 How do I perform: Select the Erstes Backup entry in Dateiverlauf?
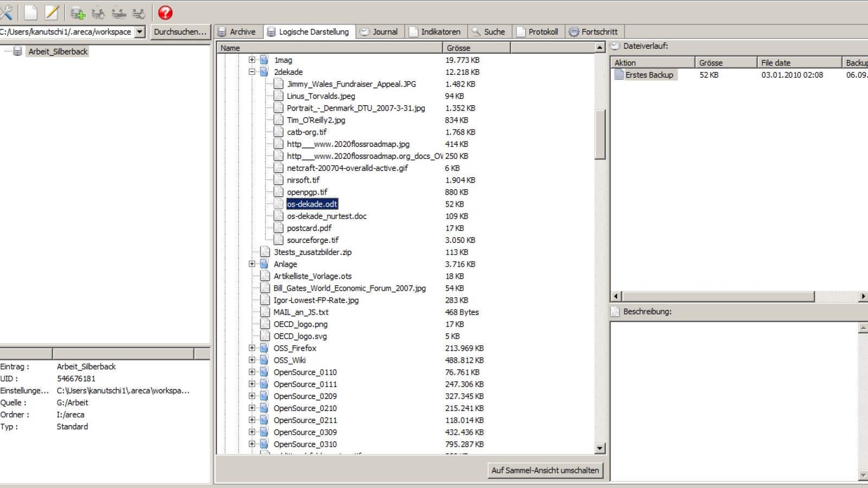tap(649, 75)
